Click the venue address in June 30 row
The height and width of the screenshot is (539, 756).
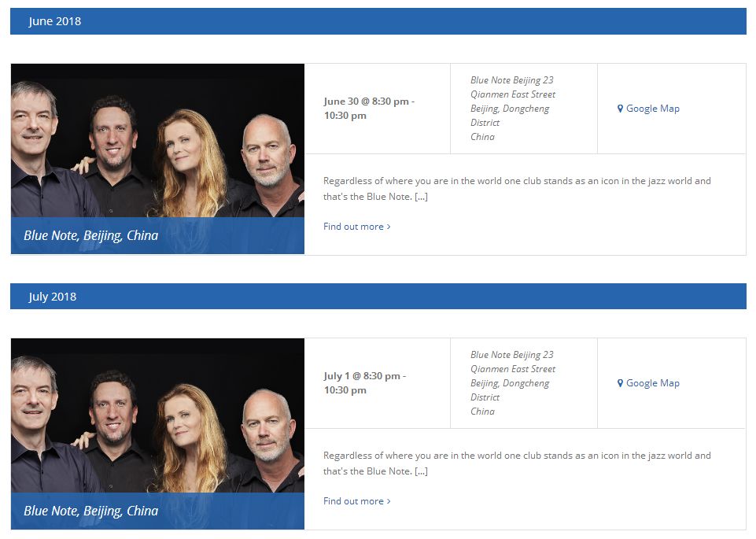(513, 109)
